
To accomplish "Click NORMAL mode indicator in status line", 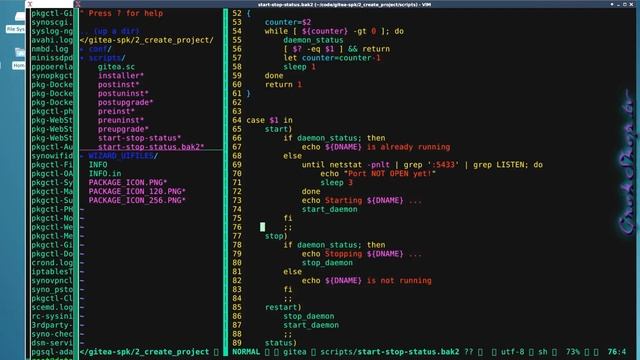I will pyautogui.click(x=246, y=352).
